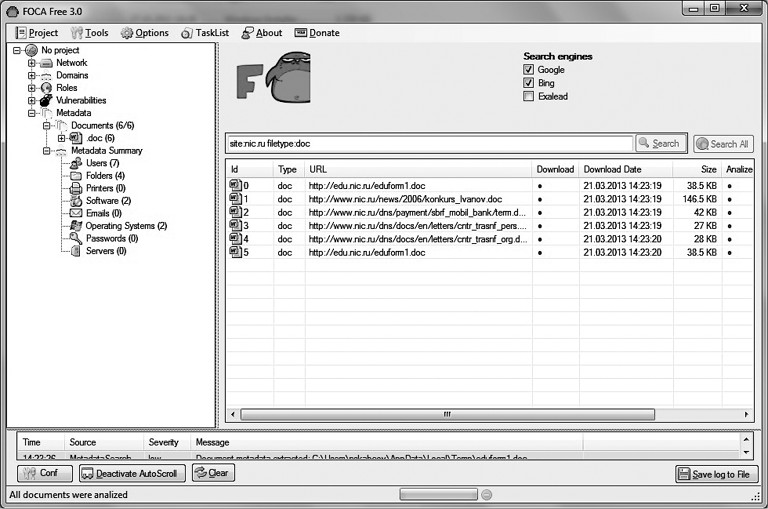768x509 pixels.
Task: Open the Options menu
Action: click(x=145, y=33)
